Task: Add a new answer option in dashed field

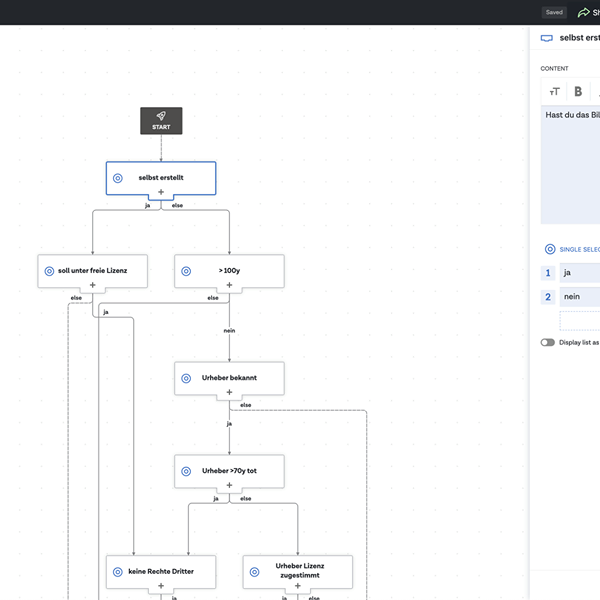Action: [x=580, y=321]
